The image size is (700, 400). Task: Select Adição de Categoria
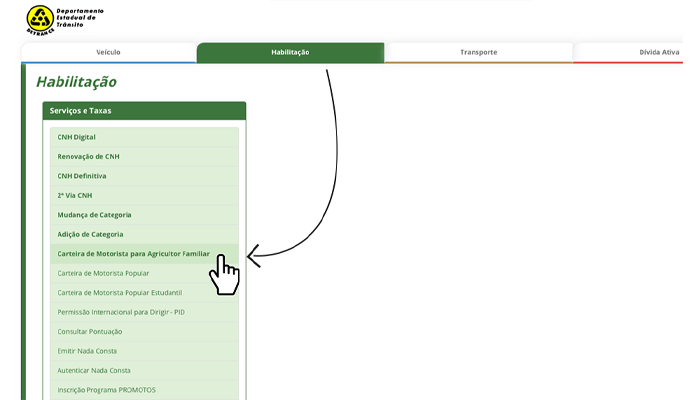pos(144,234)
